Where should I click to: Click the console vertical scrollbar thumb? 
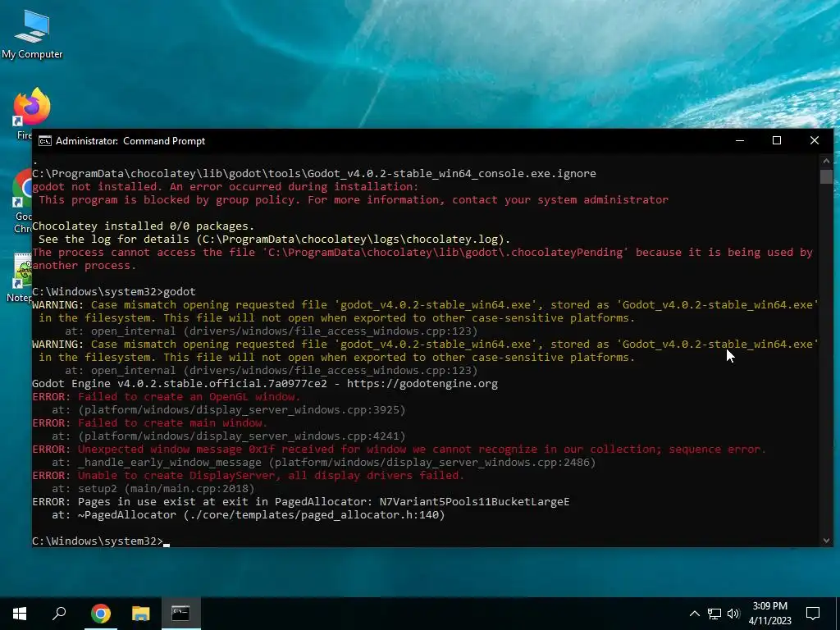tap(826, 177)
